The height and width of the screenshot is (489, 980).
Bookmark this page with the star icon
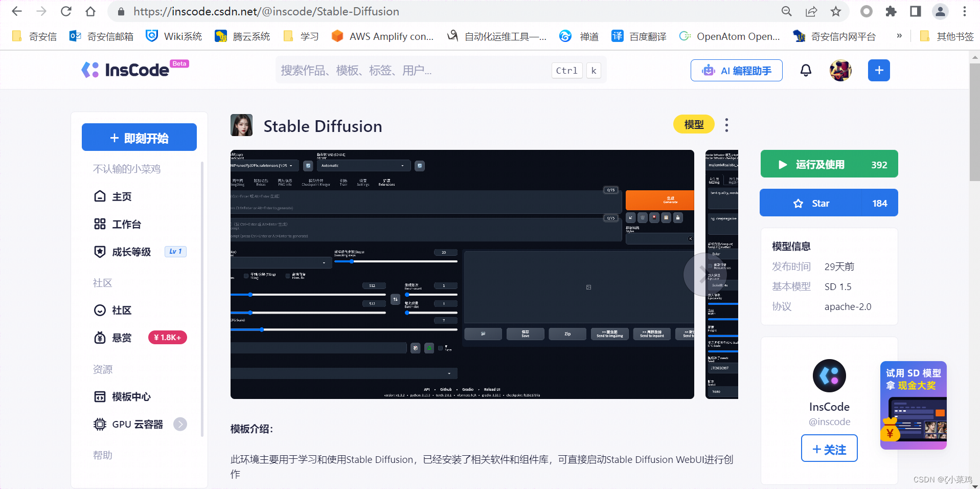836,11
